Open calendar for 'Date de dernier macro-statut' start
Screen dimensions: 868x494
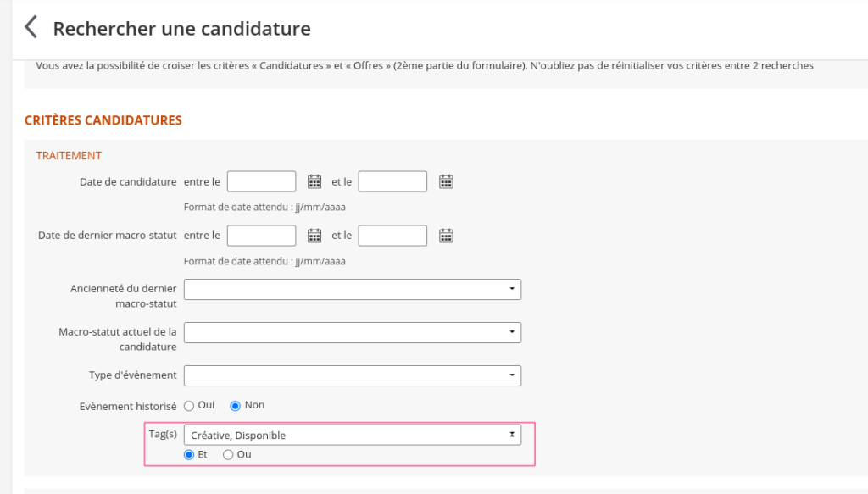(x=314, y=236)
